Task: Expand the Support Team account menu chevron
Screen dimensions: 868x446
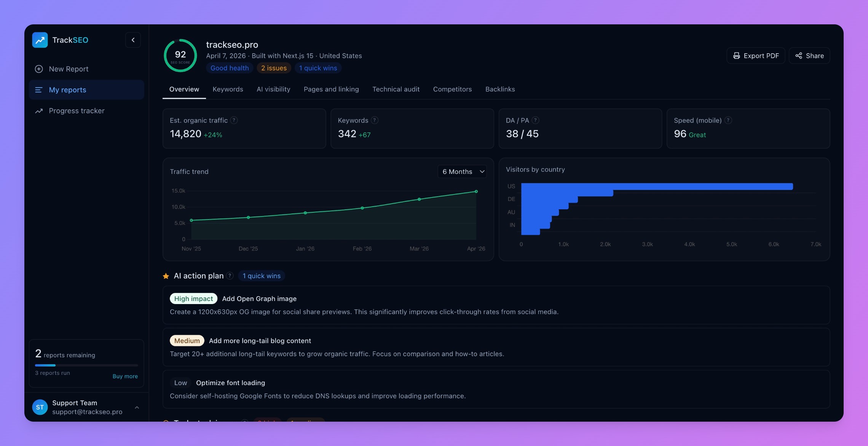Action: 137,407
